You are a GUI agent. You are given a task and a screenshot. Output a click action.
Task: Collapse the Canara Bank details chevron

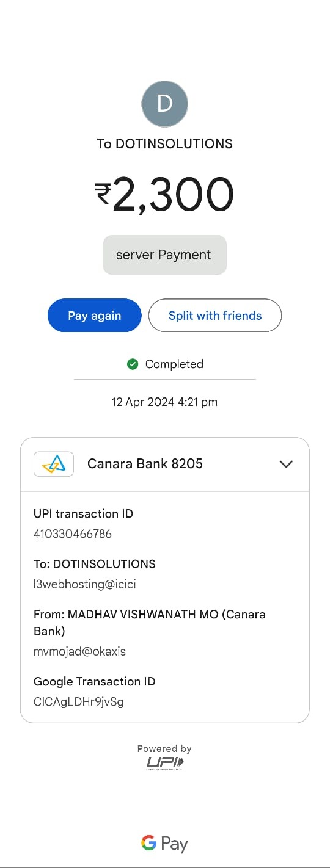tap(286, 464)
